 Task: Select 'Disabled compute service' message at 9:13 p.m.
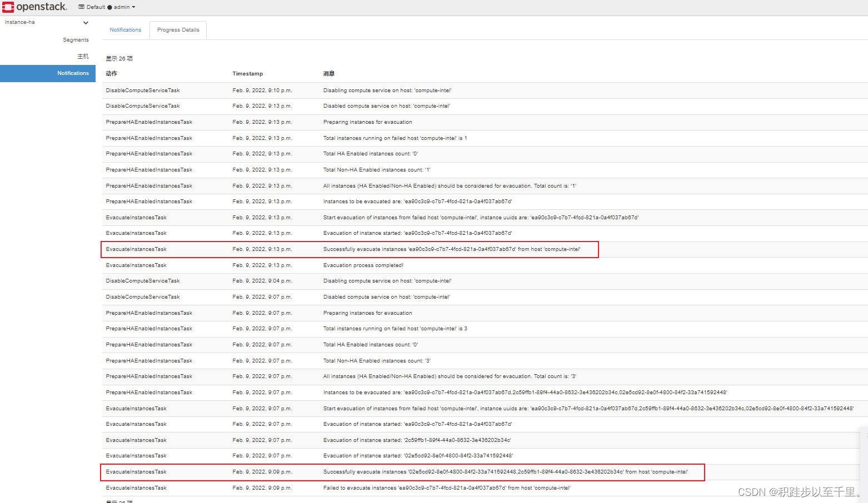point(387,106)
